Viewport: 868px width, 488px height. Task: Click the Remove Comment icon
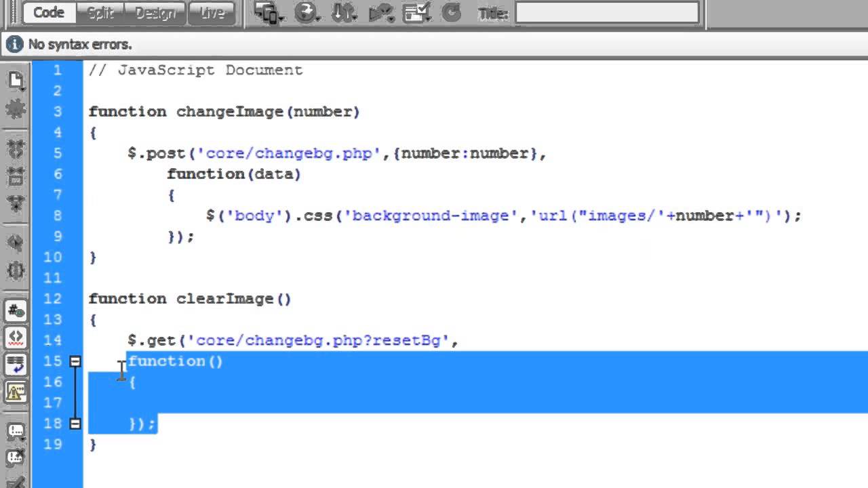(x=16, y=458)
